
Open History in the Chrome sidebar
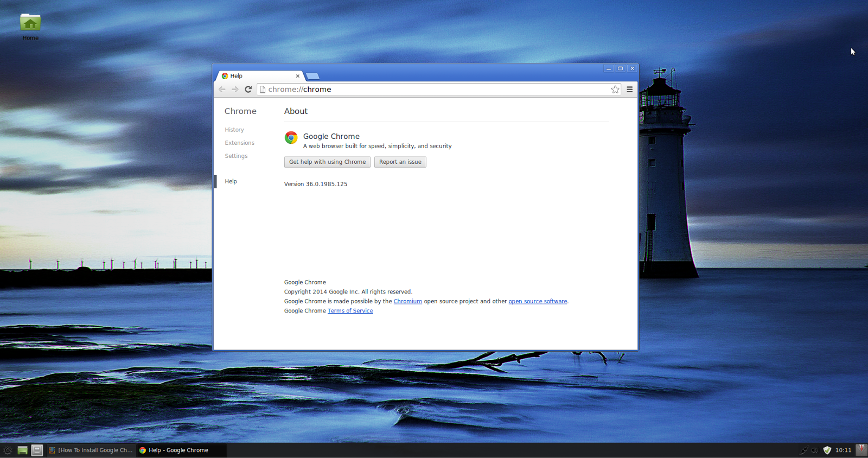click(234, 130)
